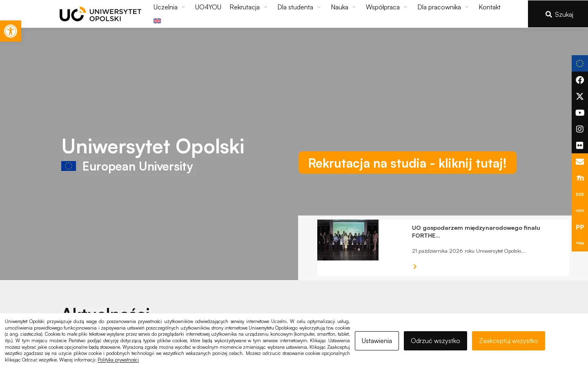Open the Moodle sidebar icon
Screen dimensions: 588x368
point(580,178)
